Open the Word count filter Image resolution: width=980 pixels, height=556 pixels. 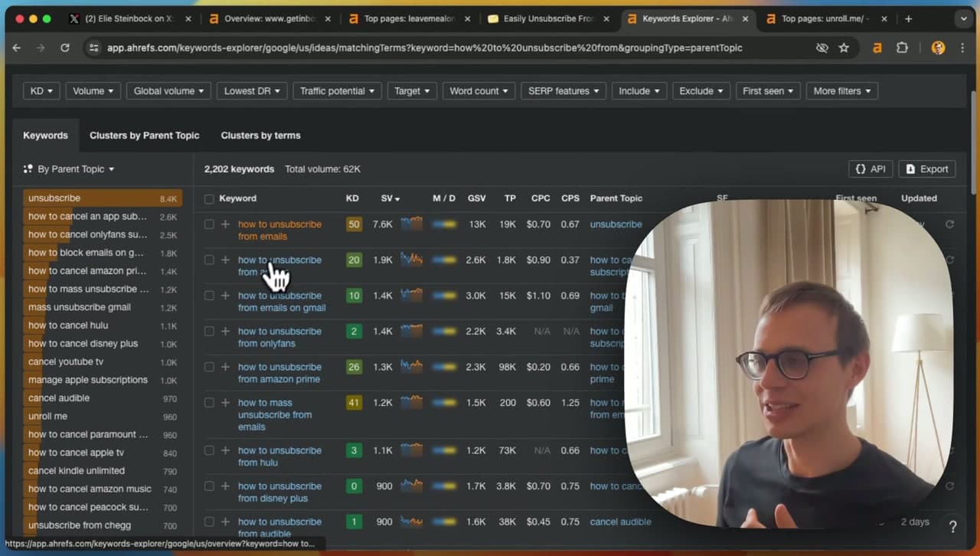click(479, 91)
